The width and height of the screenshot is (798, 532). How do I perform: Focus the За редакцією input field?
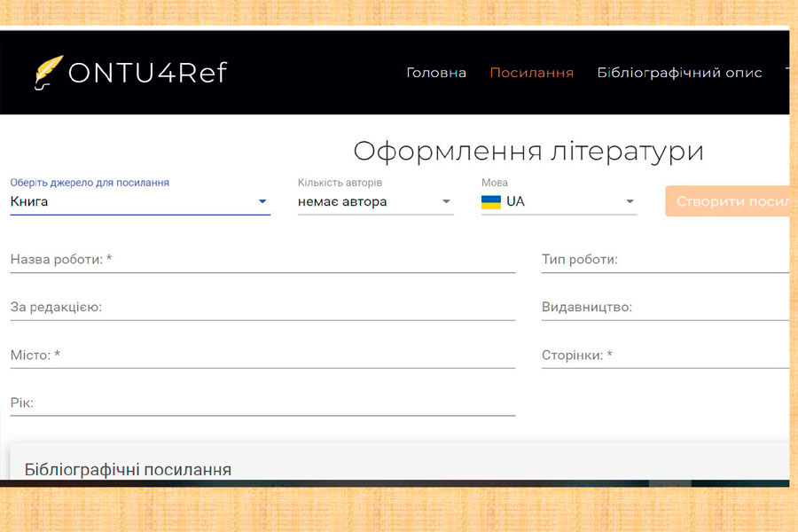[262, 308]
